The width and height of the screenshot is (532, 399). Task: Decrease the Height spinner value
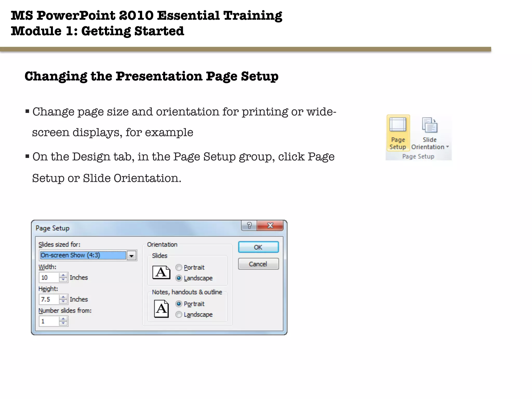(63, 302)
